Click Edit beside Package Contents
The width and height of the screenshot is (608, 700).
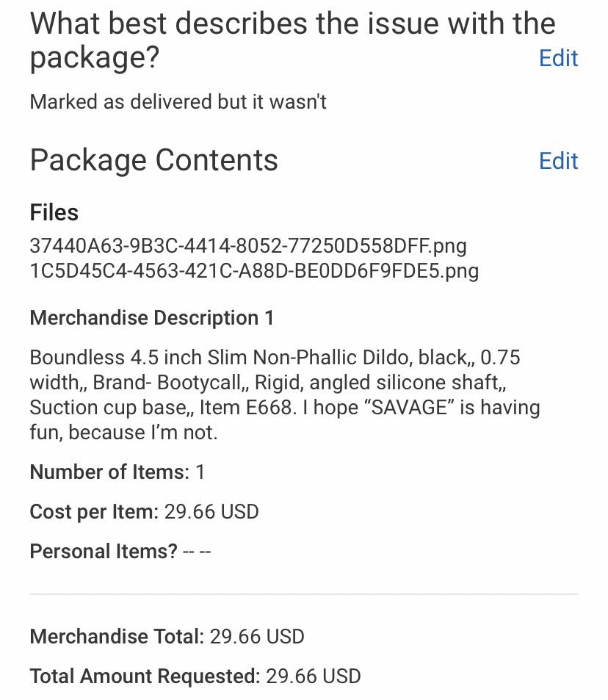(x=558, y=161)
